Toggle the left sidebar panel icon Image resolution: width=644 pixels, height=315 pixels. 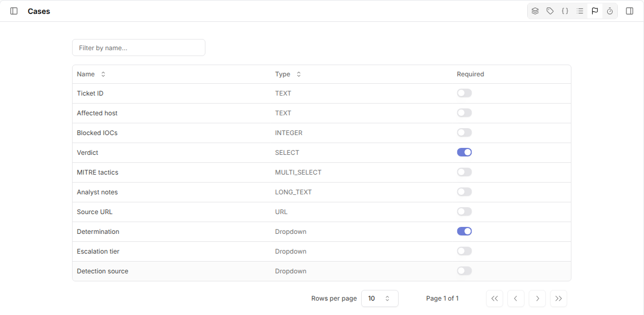[x=14, y=11]
